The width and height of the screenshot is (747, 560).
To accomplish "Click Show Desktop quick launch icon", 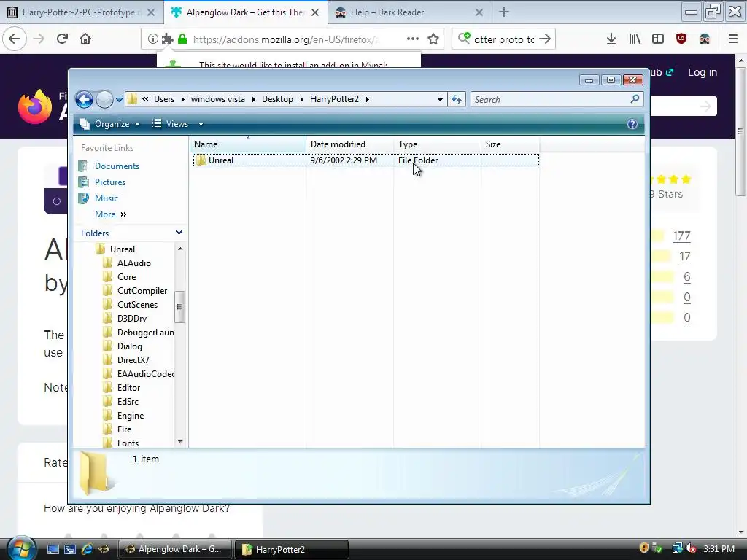I will tap(53, 549).
